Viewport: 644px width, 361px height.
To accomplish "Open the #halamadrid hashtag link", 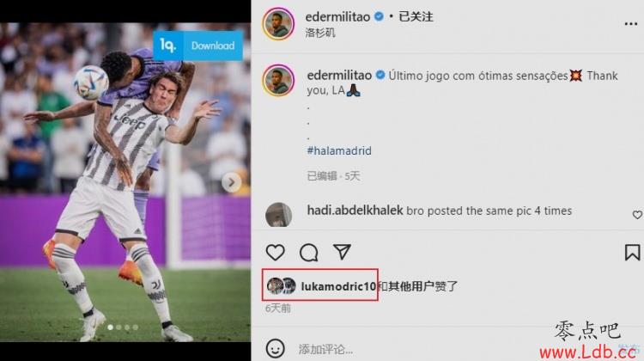I will pyautogui.click(x=339, y=151).
